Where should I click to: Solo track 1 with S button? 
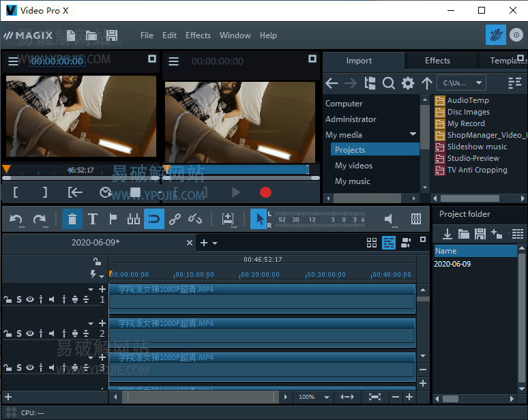pyautogui.click(x=19, y=299)
